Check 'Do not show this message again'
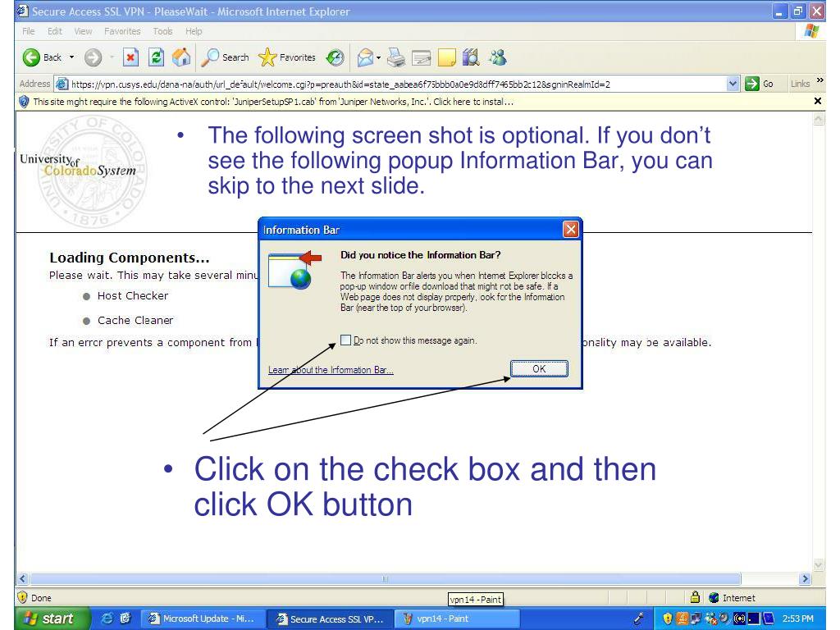The height and width of the screenshot is (630, 840). click(x=345, y=340)
